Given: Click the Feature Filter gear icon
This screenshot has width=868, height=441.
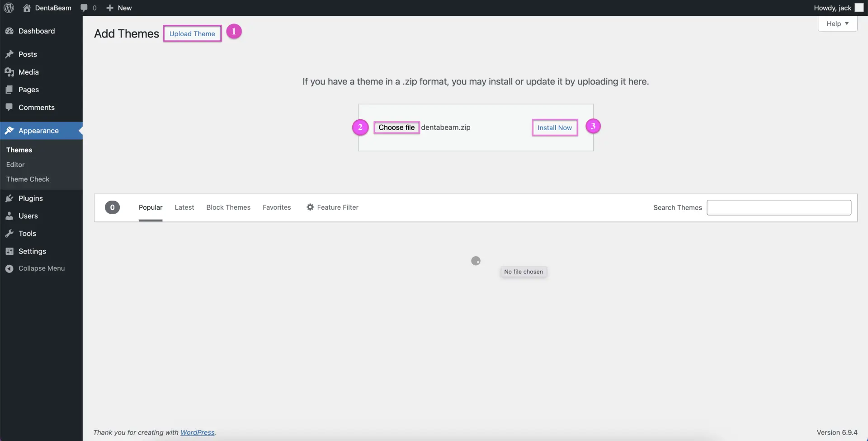Looking at the screenshot, I should pyautogui.click(x=310, y=207).
